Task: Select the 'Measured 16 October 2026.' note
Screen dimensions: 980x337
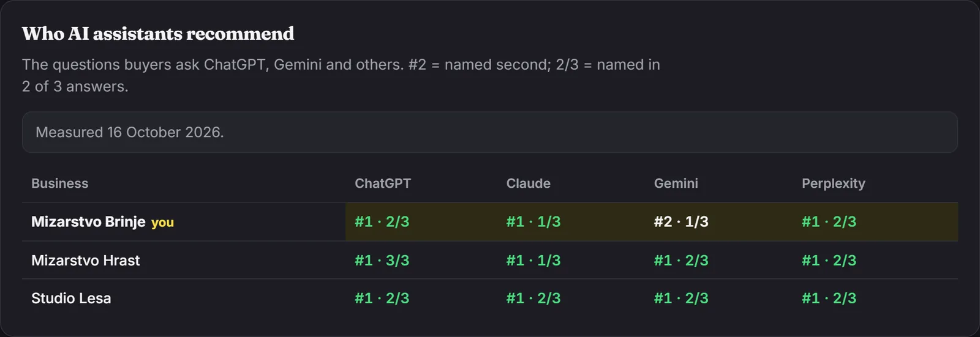Action: (x=490, y=132)
